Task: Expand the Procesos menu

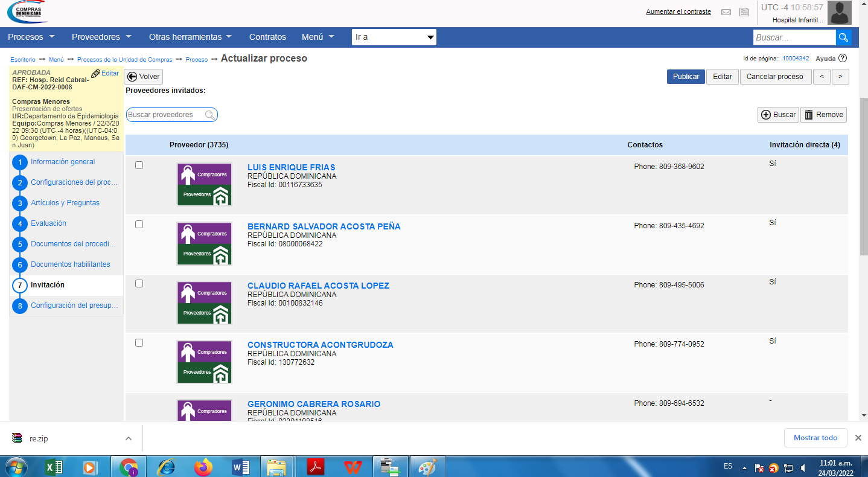Action: 31,37
